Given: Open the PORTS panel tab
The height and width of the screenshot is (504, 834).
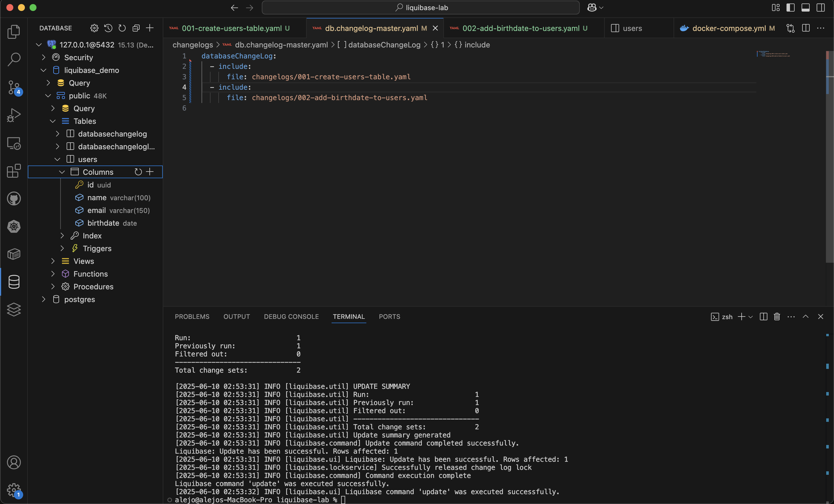Looking at the screenshot, I should coord(389,317).
